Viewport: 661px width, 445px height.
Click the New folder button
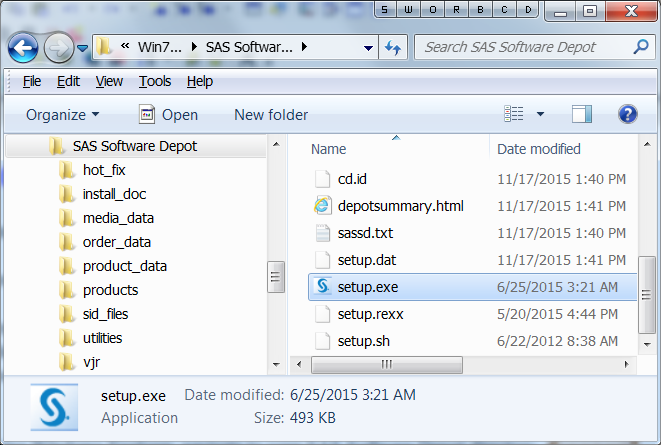271,115
